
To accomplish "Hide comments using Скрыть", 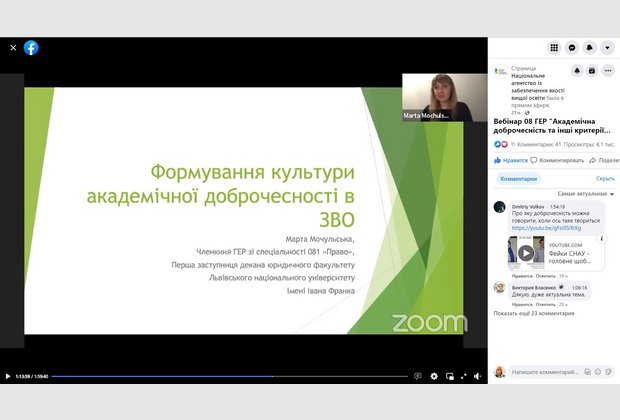I will click(x=605, y=179).
